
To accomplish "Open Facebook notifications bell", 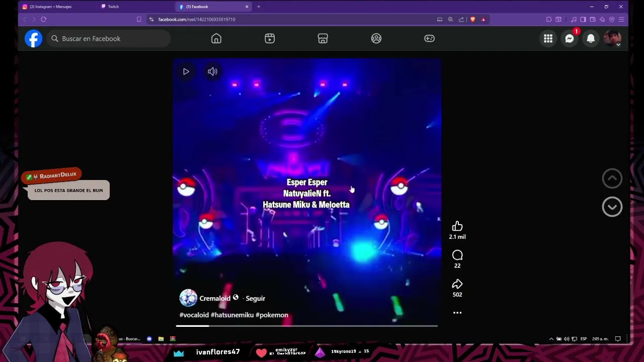I will click(x=591, y=39).
